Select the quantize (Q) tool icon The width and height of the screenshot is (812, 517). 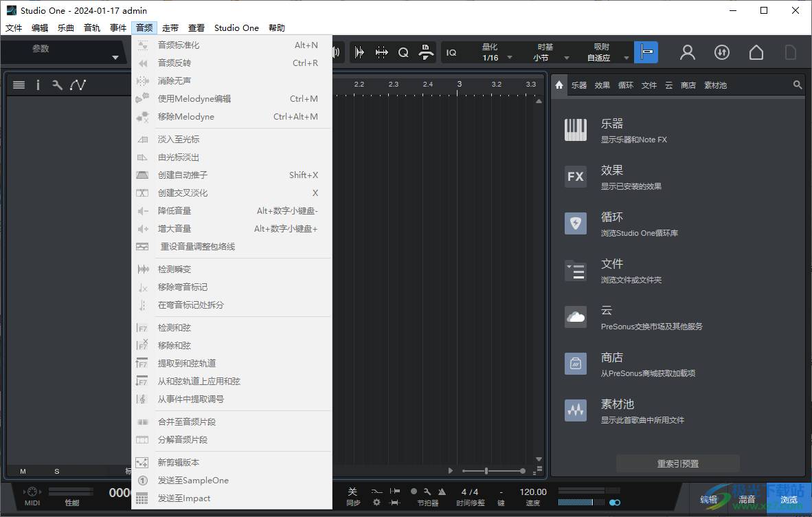(x=402, y=52)
